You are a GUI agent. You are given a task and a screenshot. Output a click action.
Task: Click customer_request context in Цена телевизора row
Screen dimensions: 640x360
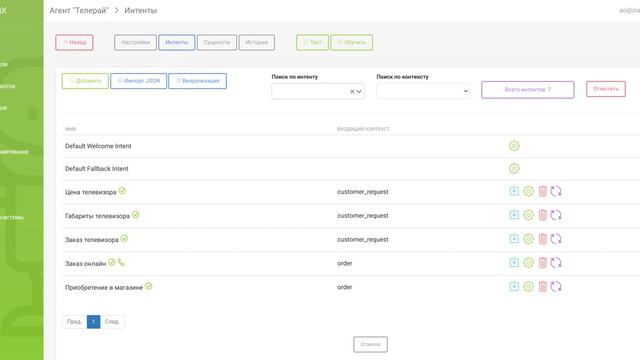[x=362, y=191]
